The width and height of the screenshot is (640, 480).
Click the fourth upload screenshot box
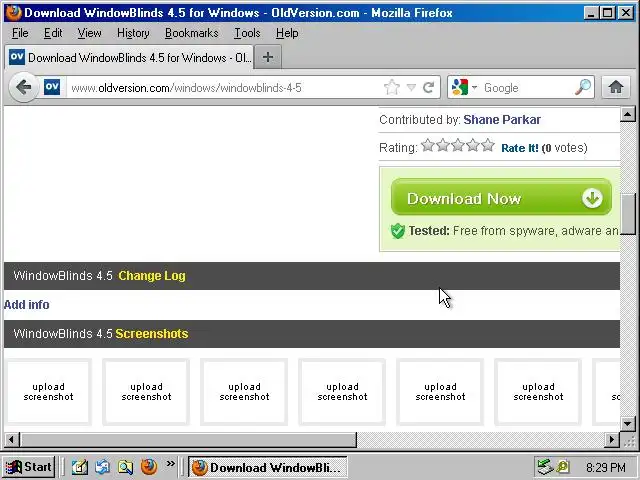click(x=342, y=392)
